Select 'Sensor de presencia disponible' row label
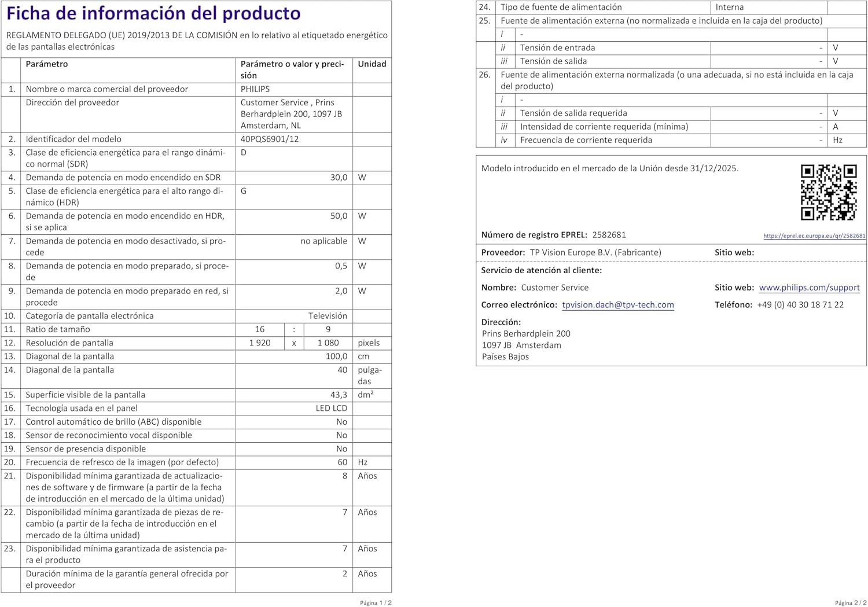 click(86, 449)
